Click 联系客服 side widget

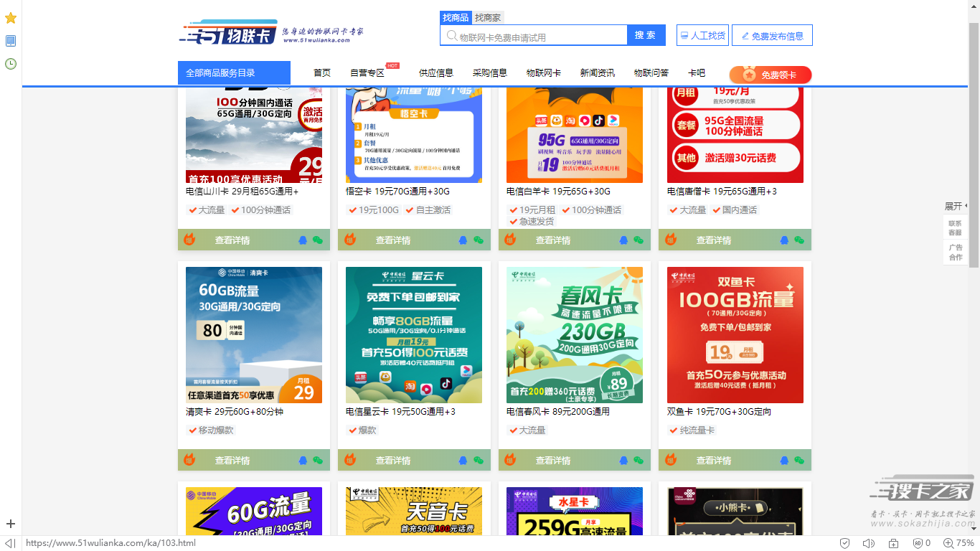click(x=955, y=227)
